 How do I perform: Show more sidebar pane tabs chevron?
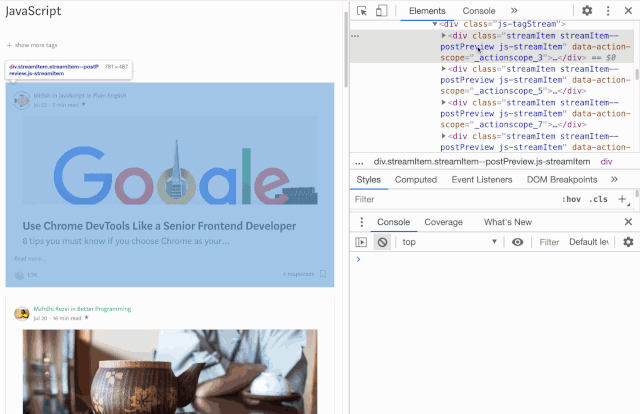(x=614, y=179)
